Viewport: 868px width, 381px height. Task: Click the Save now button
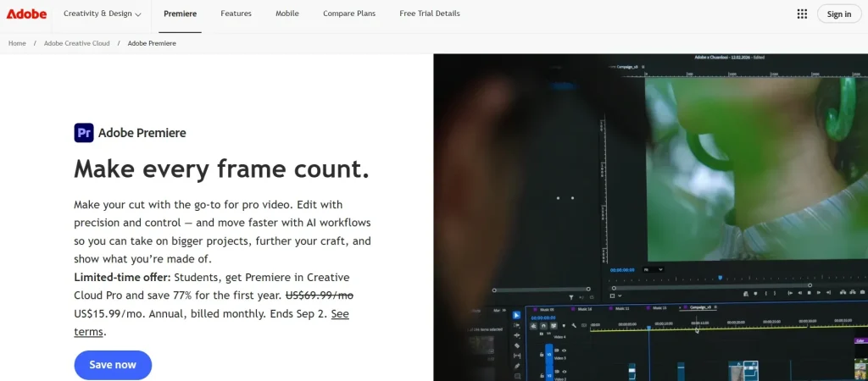pos(113,365)
